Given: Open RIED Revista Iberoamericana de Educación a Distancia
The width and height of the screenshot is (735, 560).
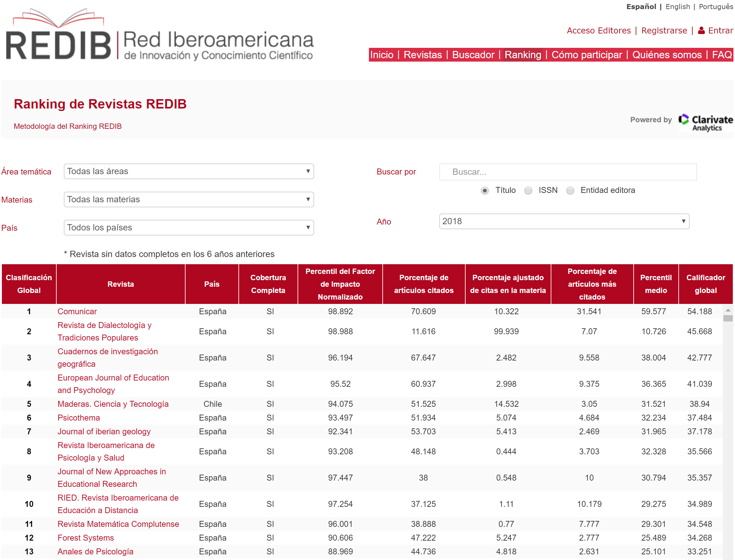Looking at the screenshot, I should point(118,504).
